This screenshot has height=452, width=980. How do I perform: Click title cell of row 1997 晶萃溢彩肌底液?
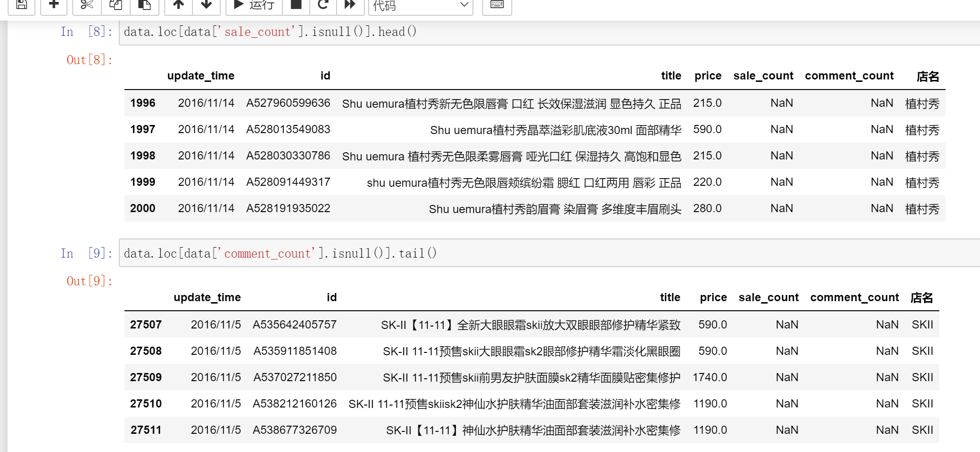pos(555,130)
